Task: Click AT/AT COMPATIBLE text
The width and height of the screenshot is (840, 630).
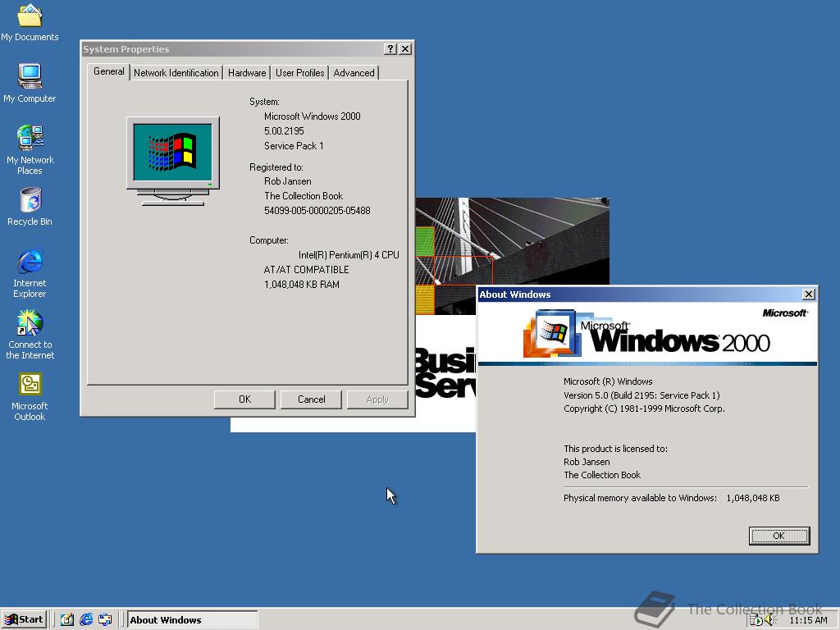Action: coord(306,269)
